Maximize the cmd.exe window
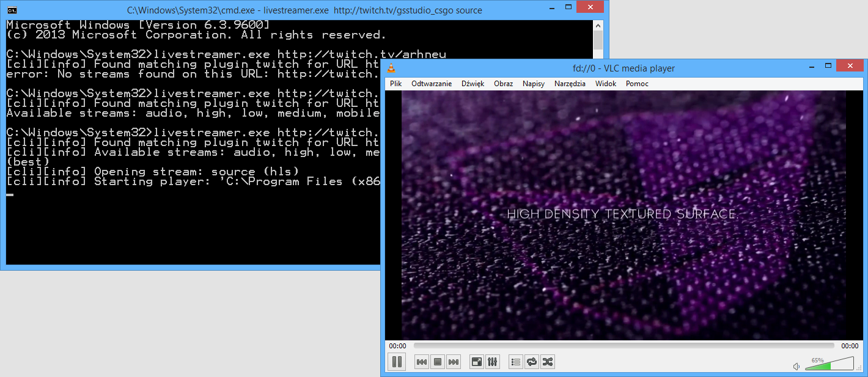 (567, 8)
